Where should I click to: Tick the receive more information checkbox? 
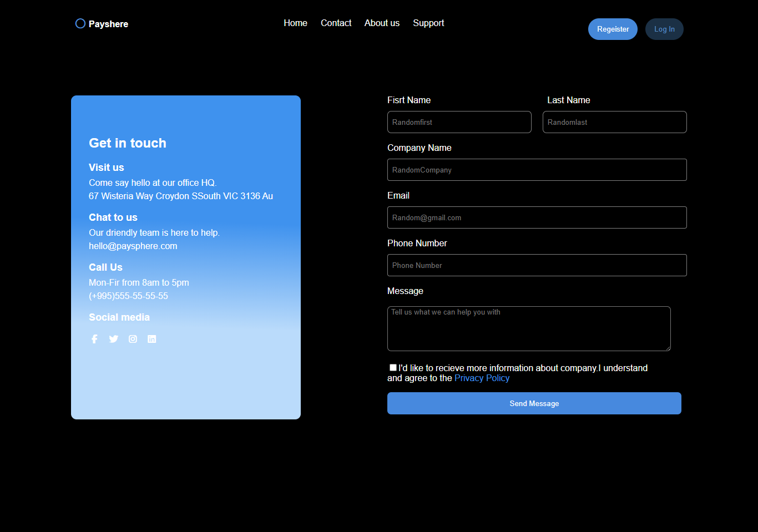coord(393,367)
